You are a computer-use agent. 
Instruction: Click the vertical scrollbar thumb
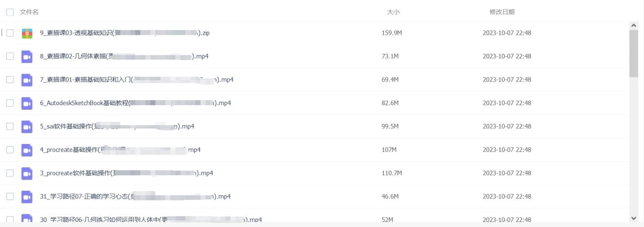click(633, 54)
